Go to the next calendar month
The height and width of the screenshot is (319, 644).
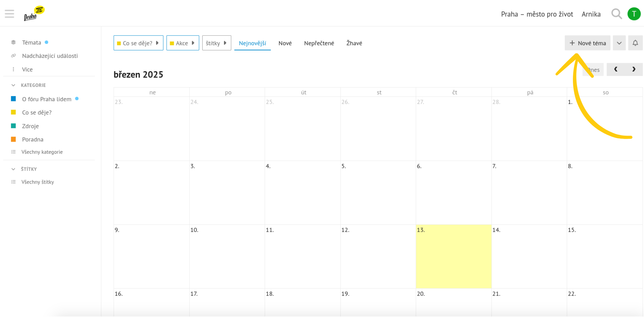634,70
